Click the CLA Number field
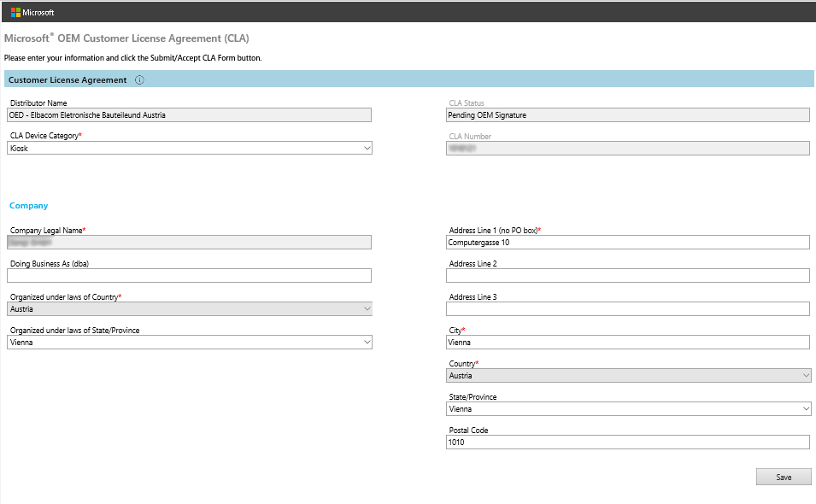816x504 pixels. click(627, 148)
